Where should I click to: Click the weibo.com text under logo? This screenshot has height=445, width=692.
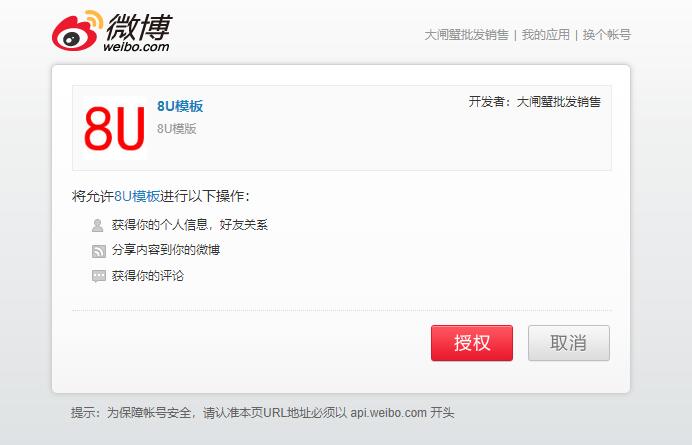click(136, 46)
